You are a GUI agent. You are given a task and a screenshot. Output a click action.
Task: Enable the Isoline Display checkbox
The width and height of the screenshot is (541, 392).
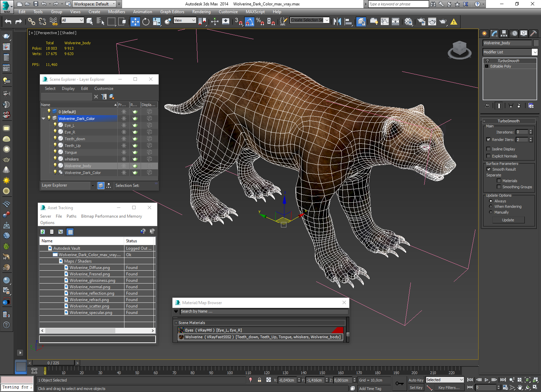[488, 149]
